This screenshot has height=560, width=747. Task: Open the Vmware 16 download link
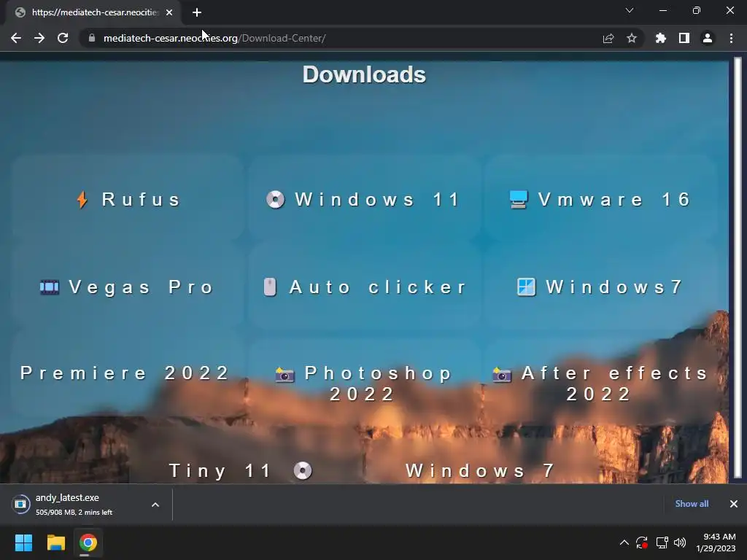point(600,199)
